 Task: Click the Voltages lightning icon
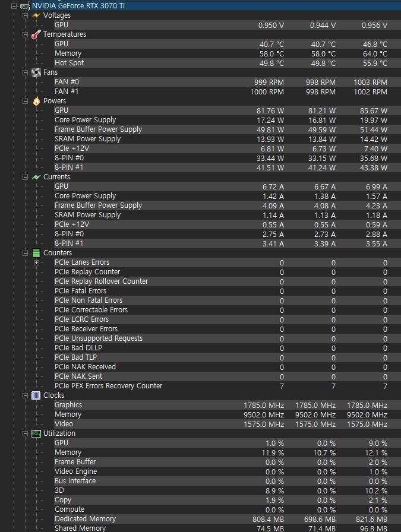pos(36,15)
